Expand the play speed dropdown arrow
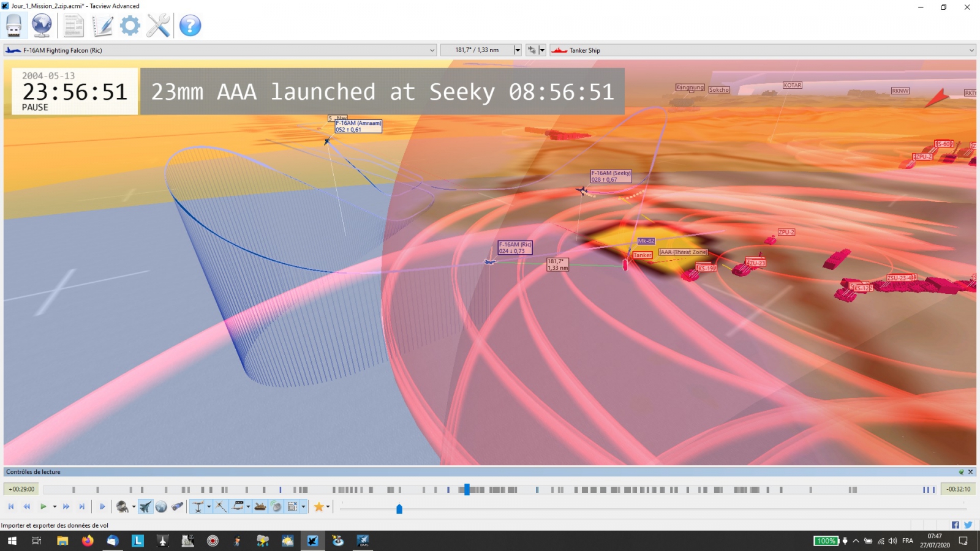980x551 pixels. [x=55, y=507]
